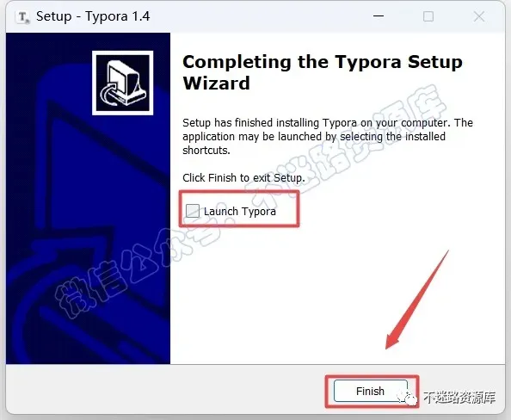
Task: Click the Completing the Typora Setup Wizard heading
Action: point(323,72)
